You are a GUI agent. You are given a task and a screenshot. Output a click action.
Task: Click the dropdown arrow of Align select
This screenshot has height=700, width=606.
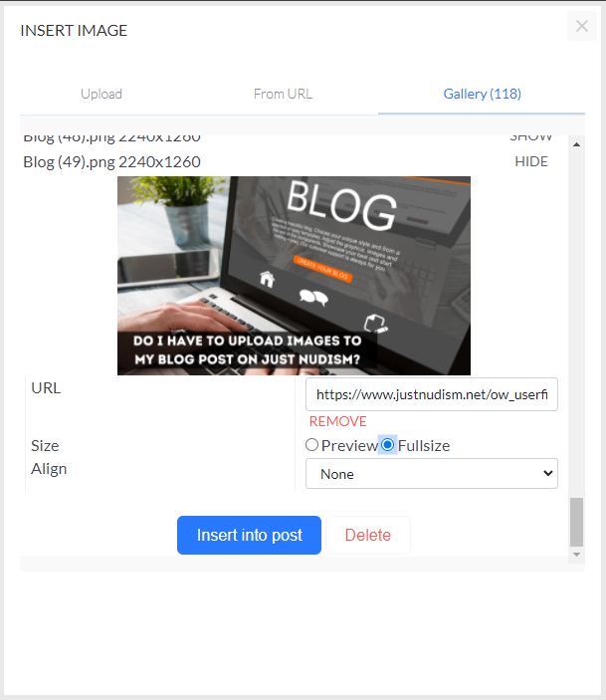coord(548,473)
